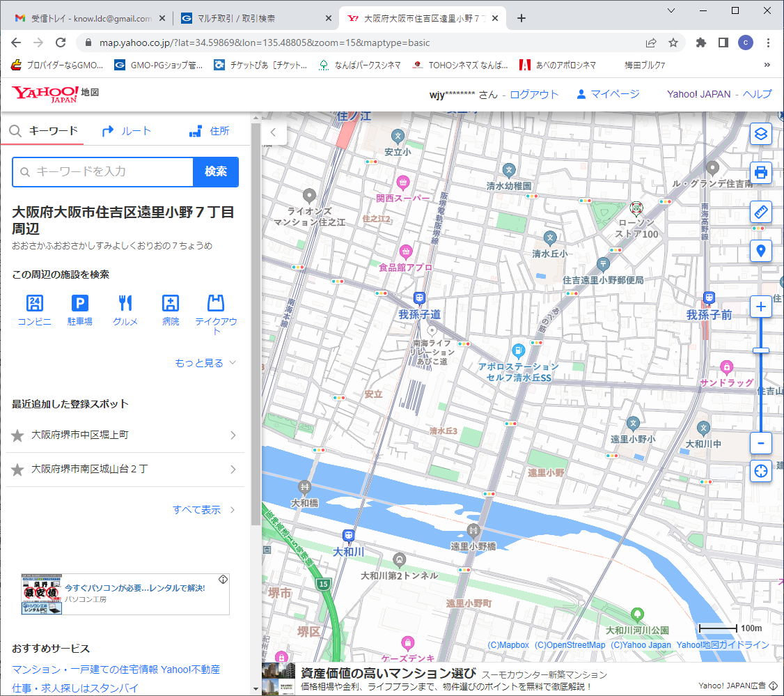
Task: Select the distance measuring ruler tool
Action: (761, 212)
